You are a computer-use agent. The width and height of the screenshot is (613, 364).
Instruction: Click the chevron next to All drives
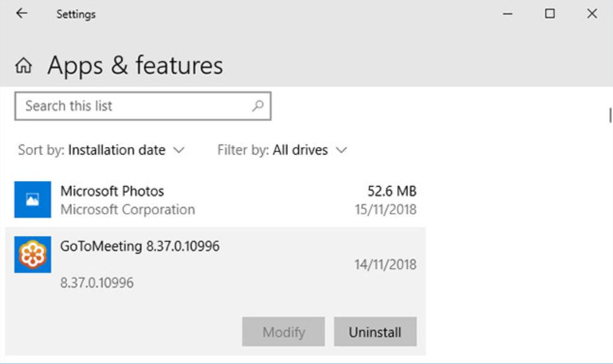click(x=342, y=150)
